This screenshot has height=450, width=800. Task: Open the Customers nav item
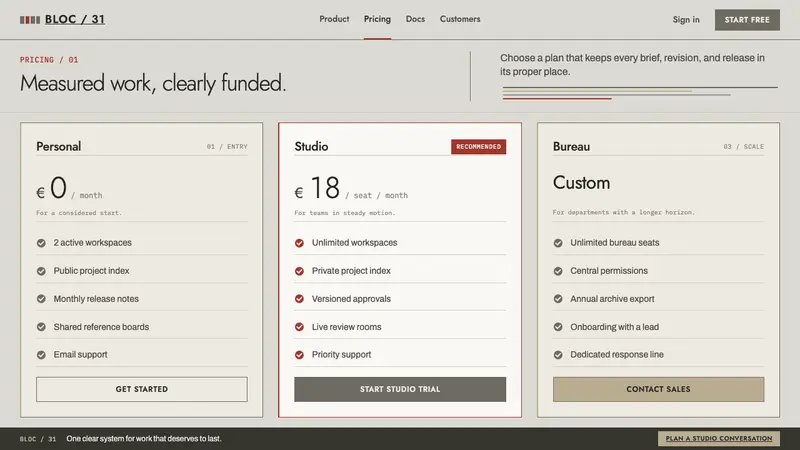460,19
